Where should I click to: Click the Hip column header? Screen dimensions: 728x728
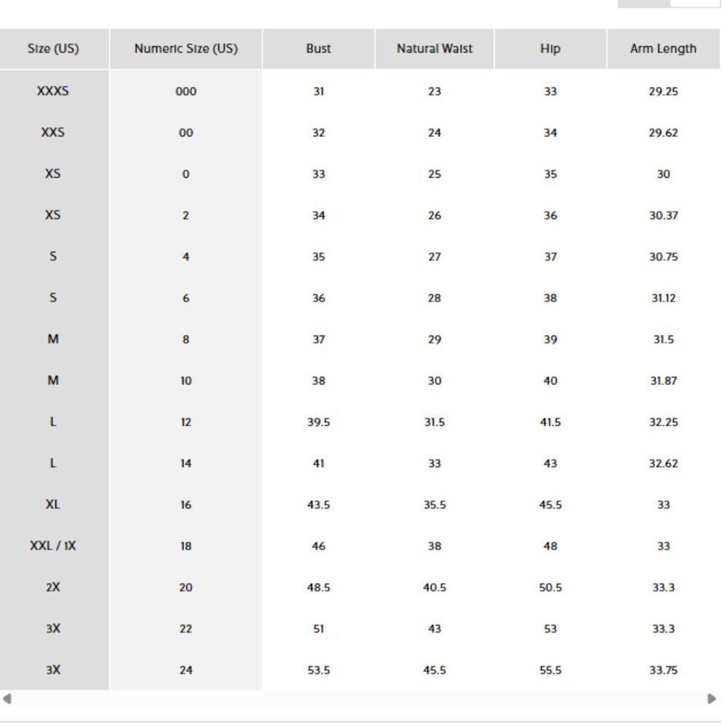[550, 49]
